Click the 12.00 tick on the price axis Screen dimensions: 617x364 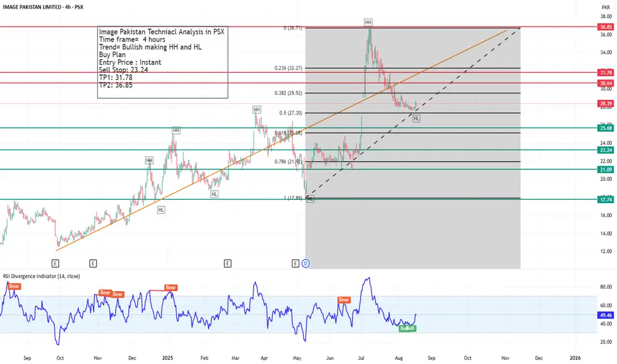(x=606, y=251)
